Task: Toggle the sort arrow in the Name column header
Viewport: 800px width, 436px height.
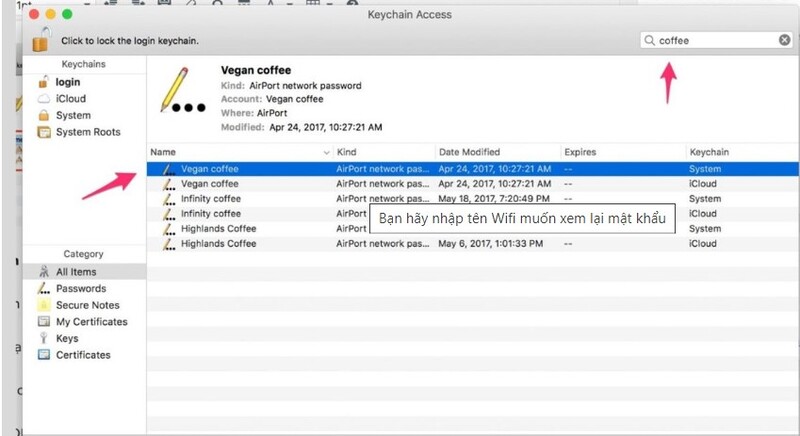Action: tap(327, 152)
